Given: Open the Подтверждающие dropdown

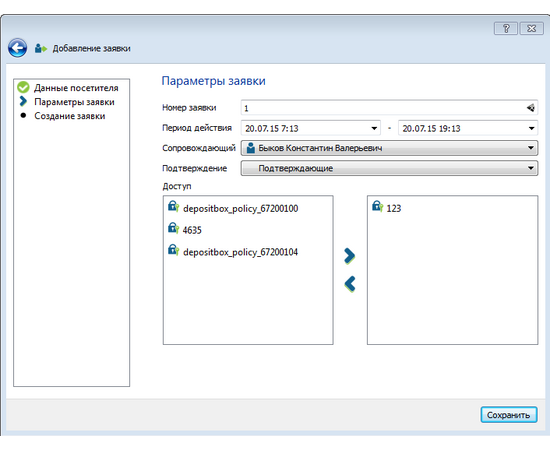Looking at the screenshot, I should pyautogui.click(x=389, y=168).
